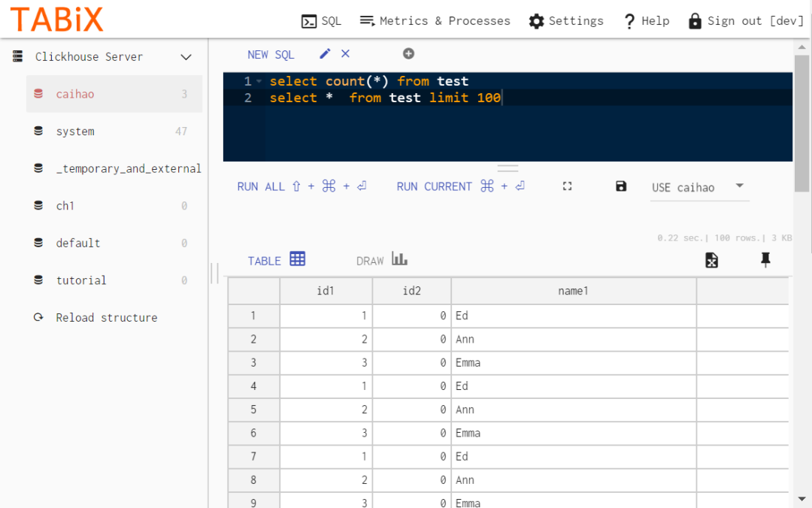Switch to TABLE view tab
The width and height of the screenshot is (812, 508).
coord(277,260)
